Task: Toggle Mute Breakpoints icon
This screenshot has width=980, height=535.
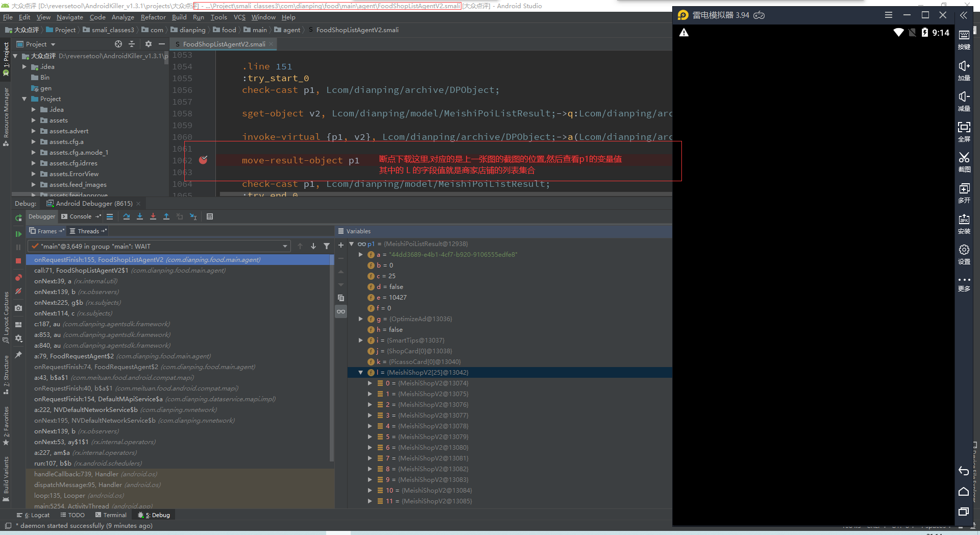Action: (18, 291)
